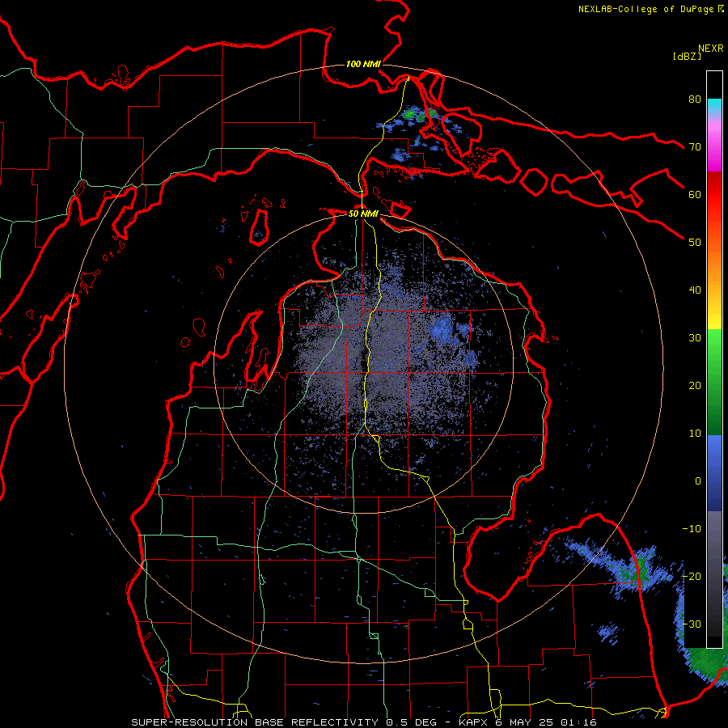
Task: Click the 100 NMI range ring label
Action: [363, 64]
